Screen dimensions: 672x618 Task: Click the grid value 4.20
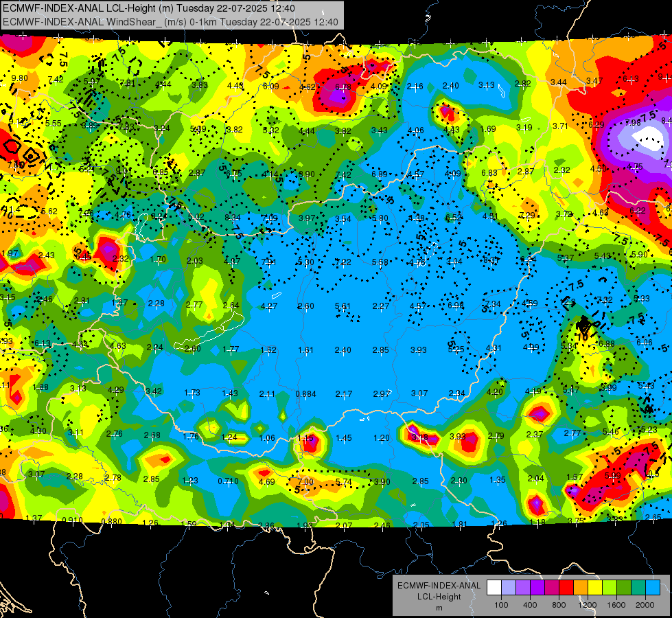(495, 391)
